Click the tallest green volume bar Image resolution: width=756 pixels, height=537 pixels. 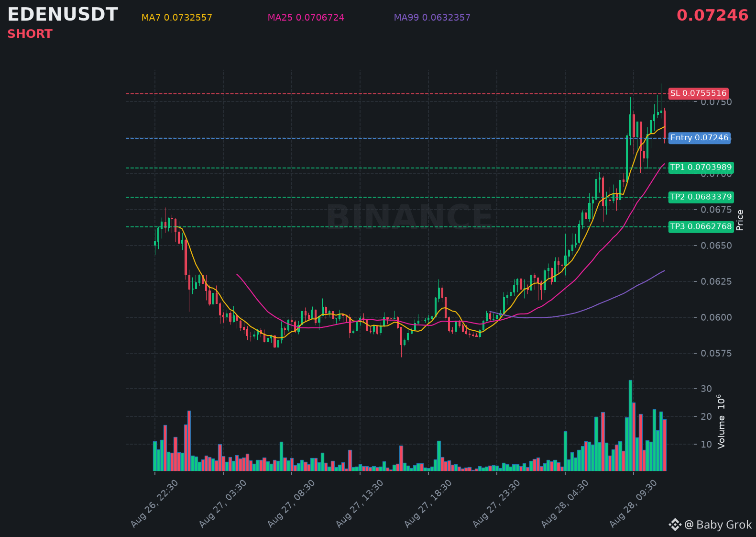click(630, 425)
